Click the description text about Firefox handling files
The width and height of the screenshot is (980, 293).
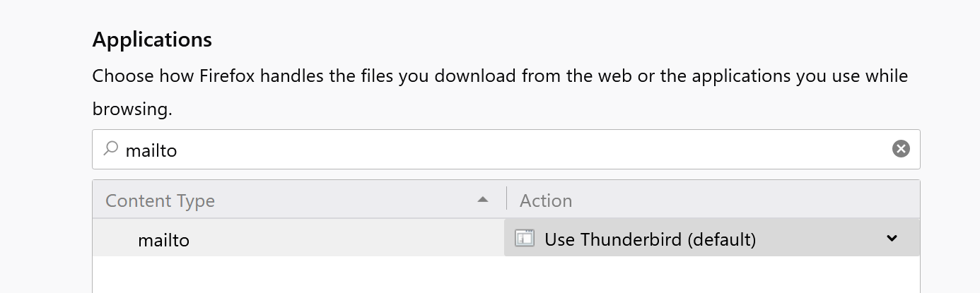[500, 92]
